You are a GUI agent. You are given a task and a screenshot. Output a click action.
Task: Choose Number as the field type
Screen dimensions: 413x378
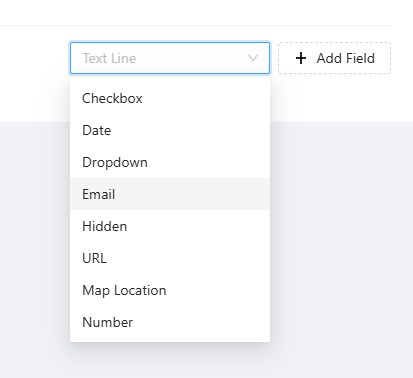tap(170, 322)
